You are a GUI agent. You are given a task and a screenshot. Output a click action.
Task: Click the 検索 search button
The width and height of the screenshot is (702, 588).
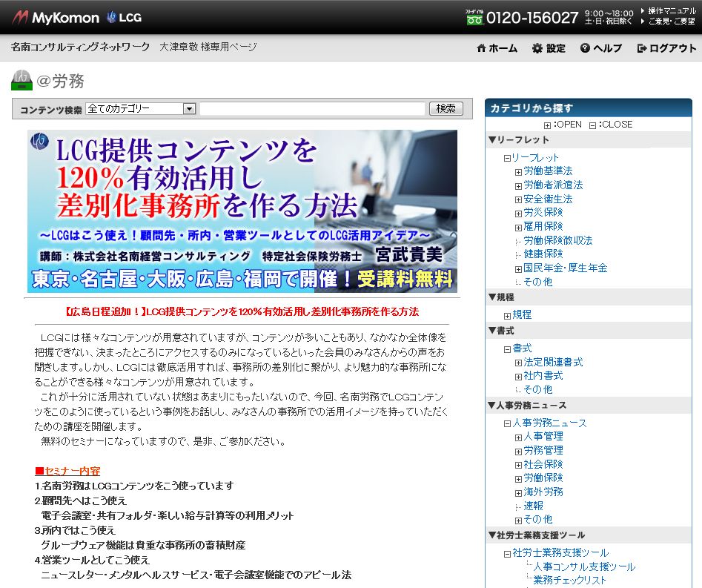coord(446,109)
